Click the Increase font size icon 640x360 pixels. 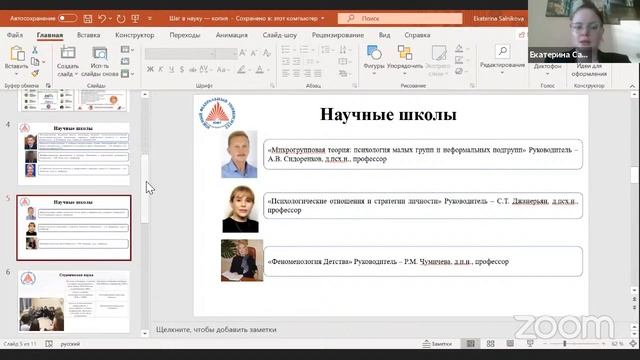(x=243, y=53)
